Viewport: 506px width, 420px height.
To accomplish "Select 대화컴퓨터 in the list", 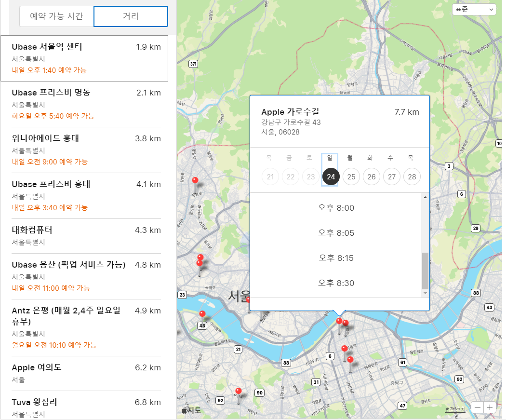I will coord(86,236).
